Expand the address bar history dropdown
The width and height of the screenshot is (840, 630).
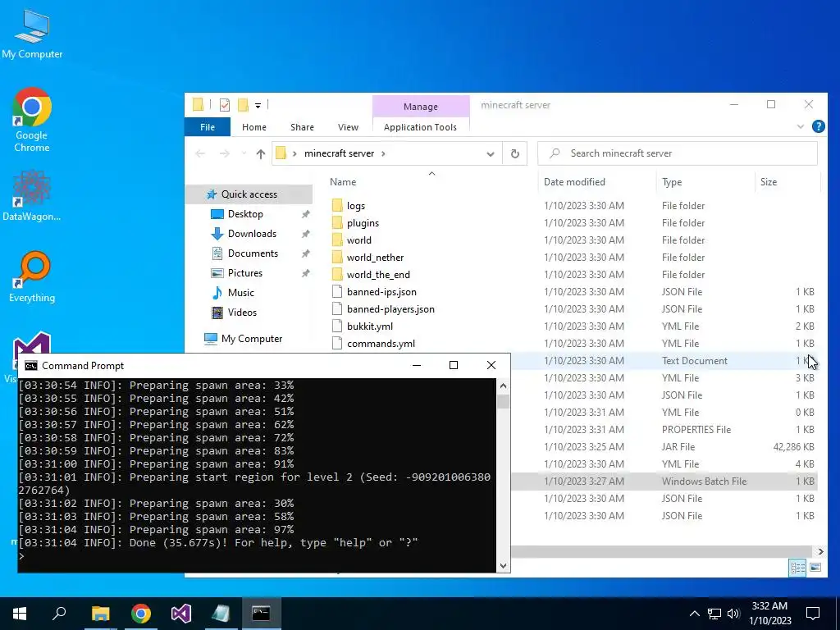click(491, 153)
